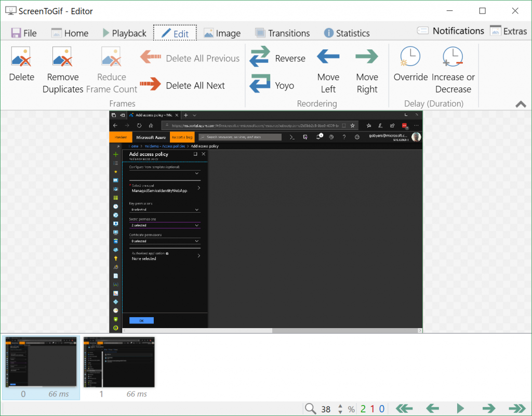Play the animation preview
The height and width of the screenshot is (416, 532).
click(x=460, y=408)
